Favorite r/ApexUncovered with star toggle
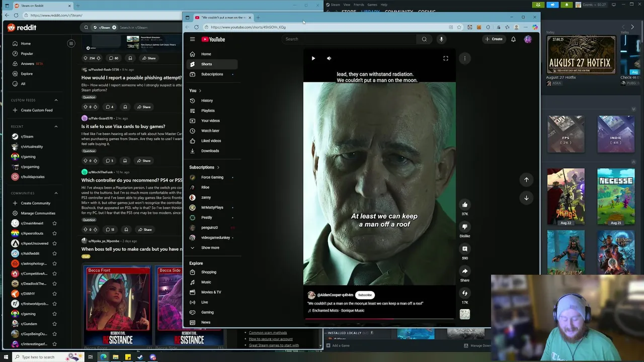644x362 pixels. (x=54, y=243)
